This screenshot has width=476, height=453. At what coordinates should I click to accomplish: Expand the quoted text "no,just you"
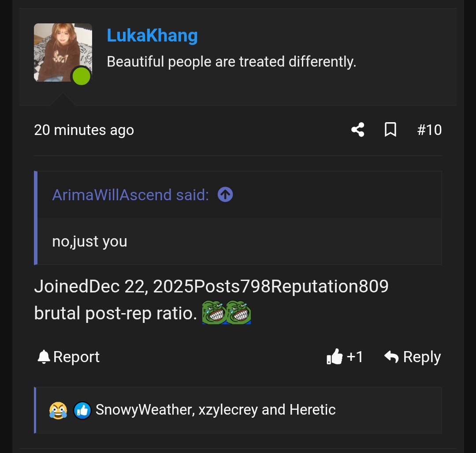89,241
